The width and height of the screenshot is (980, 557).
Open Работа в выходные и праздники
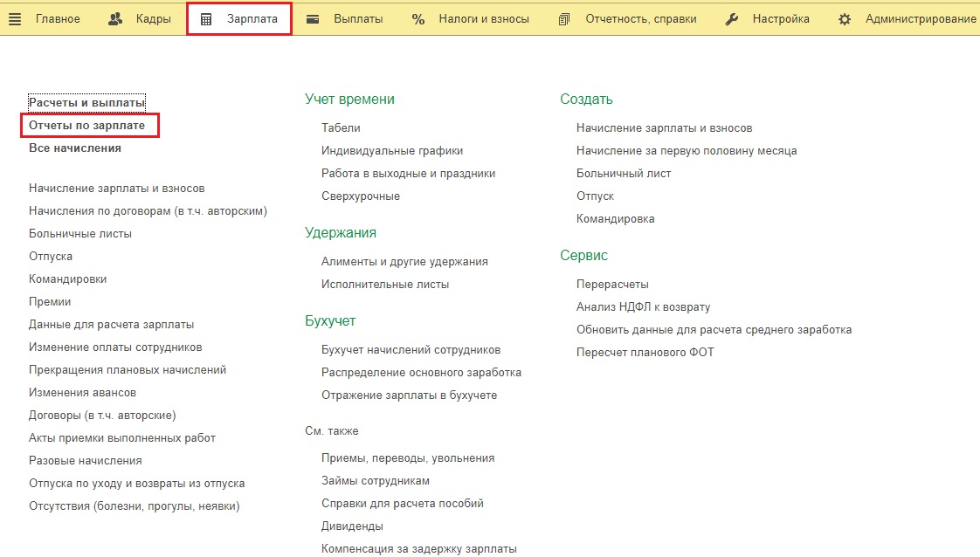click(408, 174)
